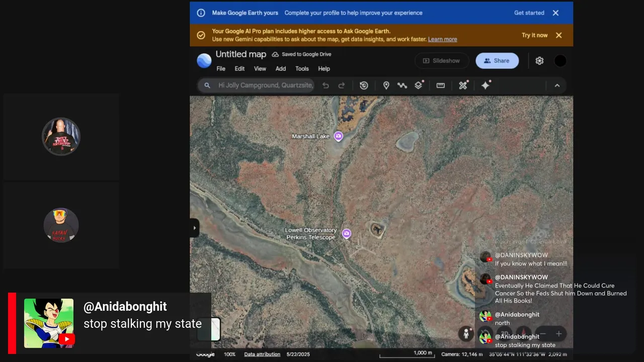
Task: Open the Learn more link
Action: (x=443, y=39)
